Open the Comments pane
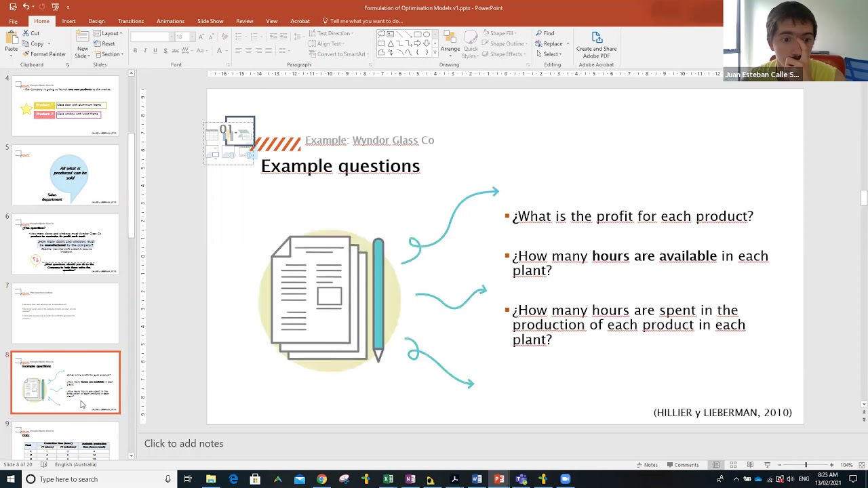868x488 pixels. (682, 465)
